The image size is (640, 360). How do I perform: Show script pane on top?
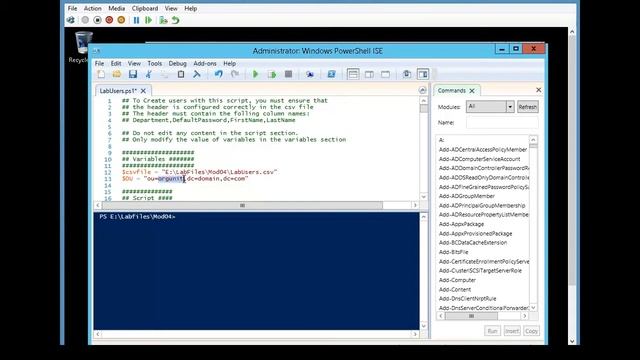click(353, 74)
